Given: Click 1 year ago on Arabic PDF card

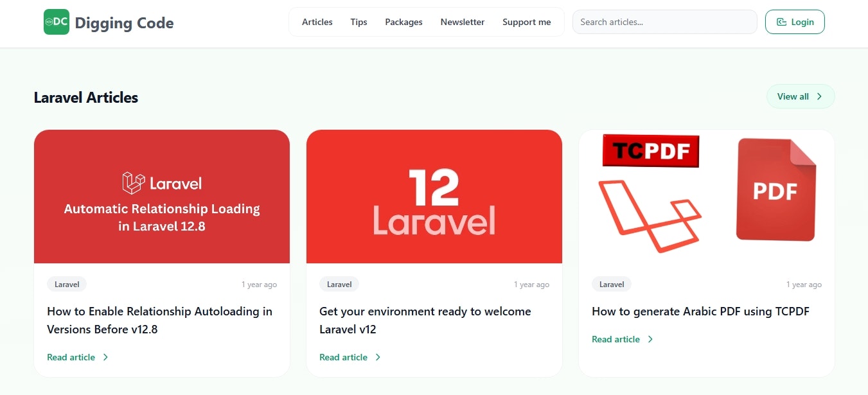Looking at the screenshot, I should click(x=804, y=285).
